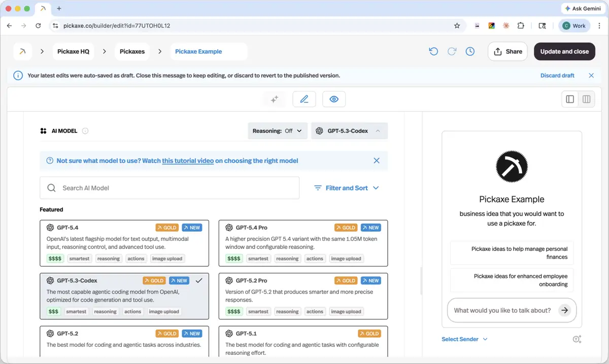This screenshot has width=609, height=364.
Task: Bookmark this page with the star icon
Action: (457, 26)
